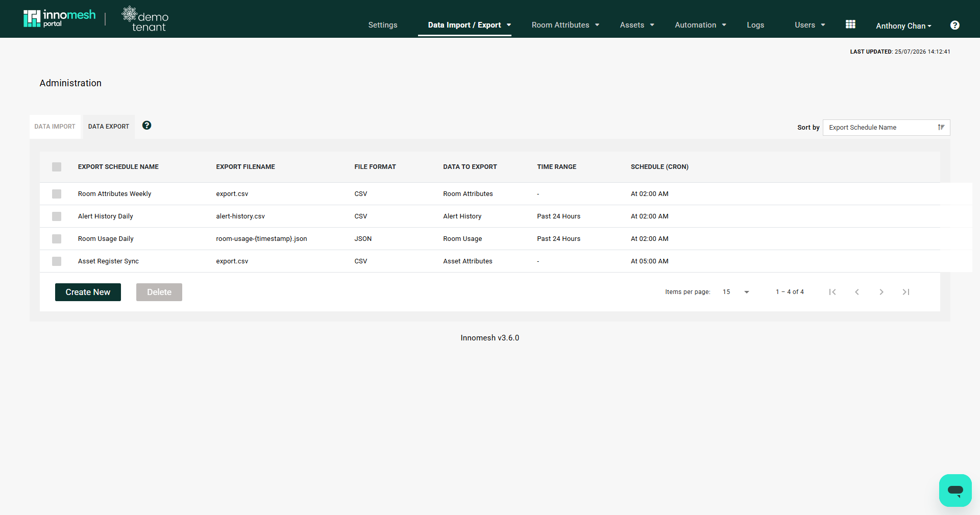Screen dimensions: 980x515
Task: Check the Alert History Daily row
Action: (x=57, y=216)
